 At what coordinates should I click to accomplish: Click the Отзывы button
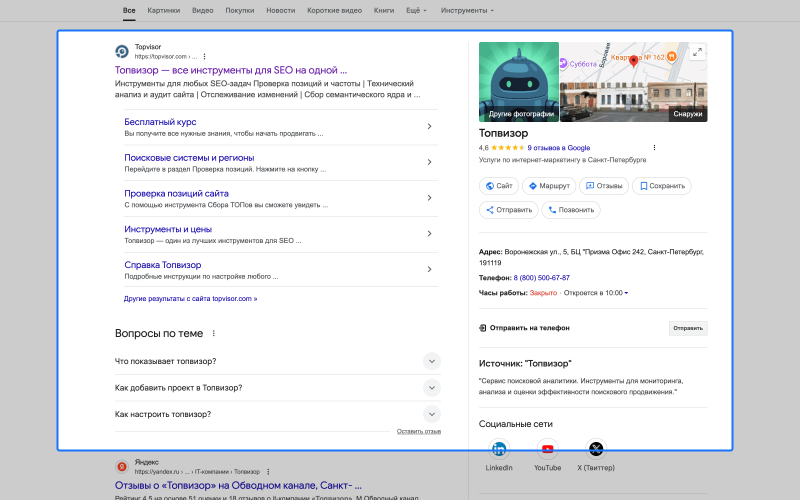604,186
